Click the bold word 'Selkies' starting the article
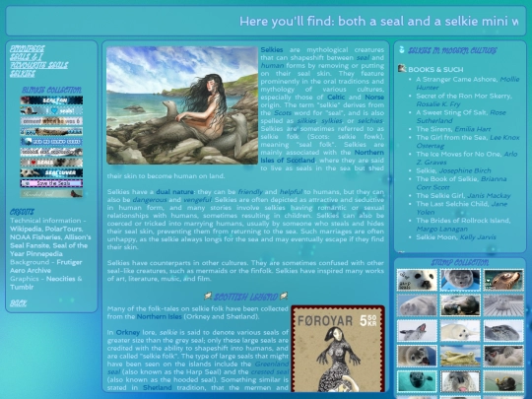The image size is (532, 399). (272, 49)
